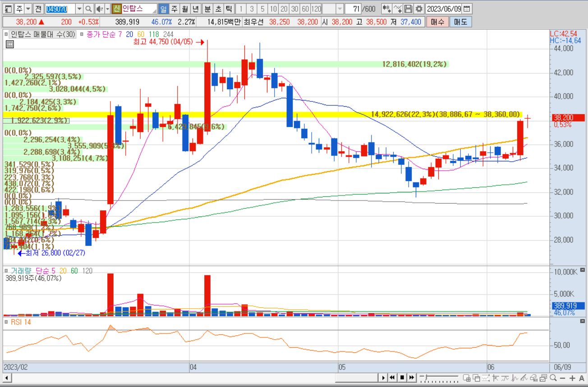
Task: Select the 일 daily period button
Action: click(163, 9)
